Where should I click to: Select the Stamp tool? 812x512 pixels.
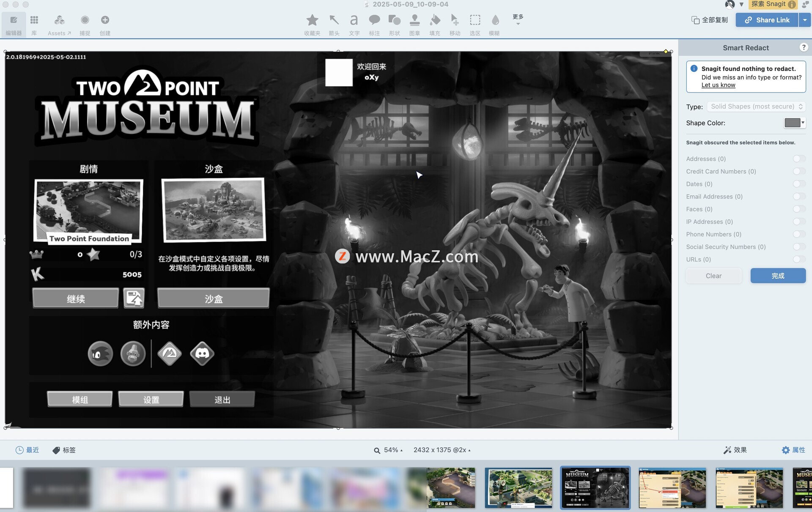click(414, 25)
